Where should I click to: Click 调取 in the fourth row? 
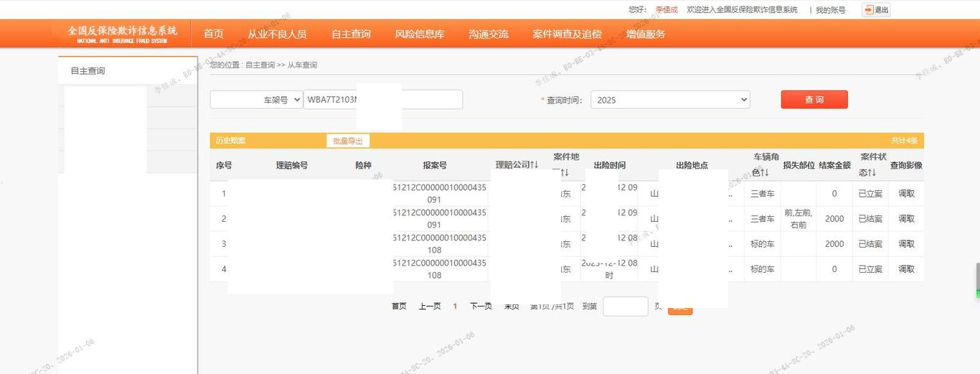(906, 269)
